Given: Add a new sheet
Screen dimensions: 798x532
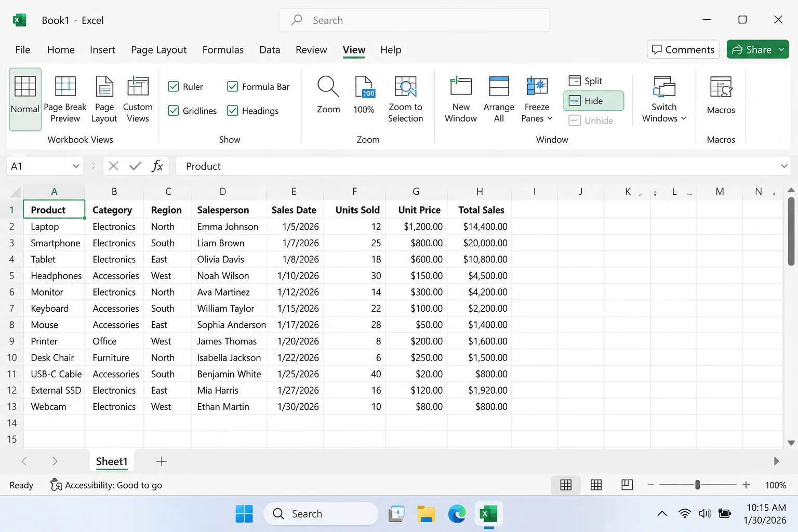Looking at the screenshot, I should pos(162,461).
